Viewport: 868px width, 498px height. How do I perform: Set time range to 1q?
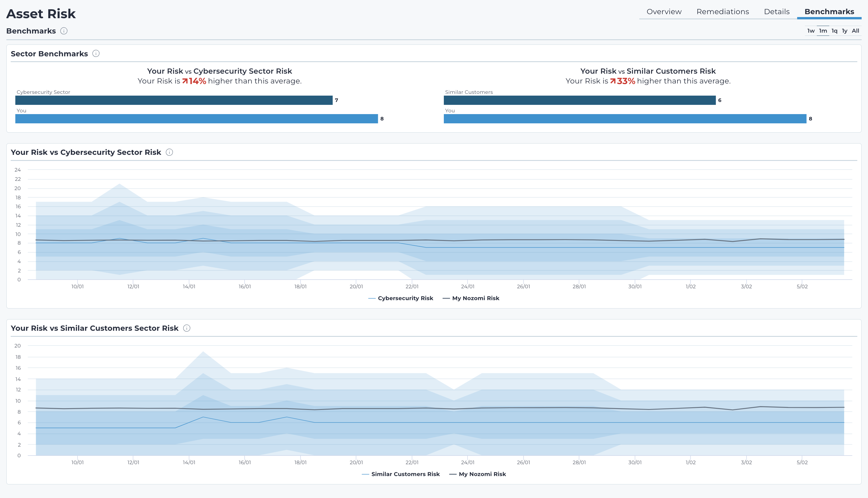(x=834, y=31)
